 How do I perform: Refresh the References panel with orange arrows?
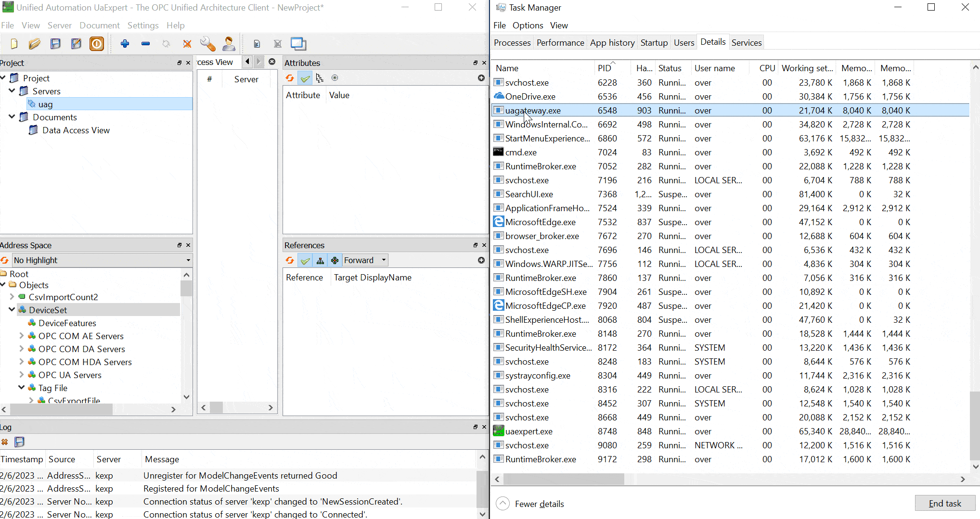[x=290, y=260]
